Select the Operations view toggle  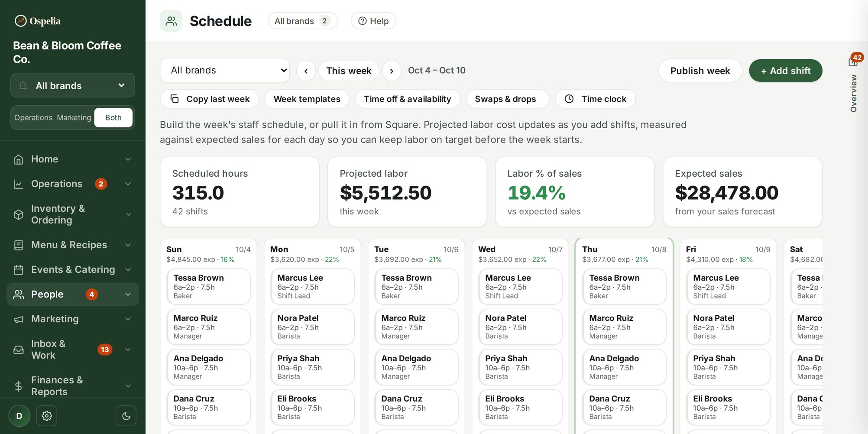pyautogui.click(x=33, y=117)
